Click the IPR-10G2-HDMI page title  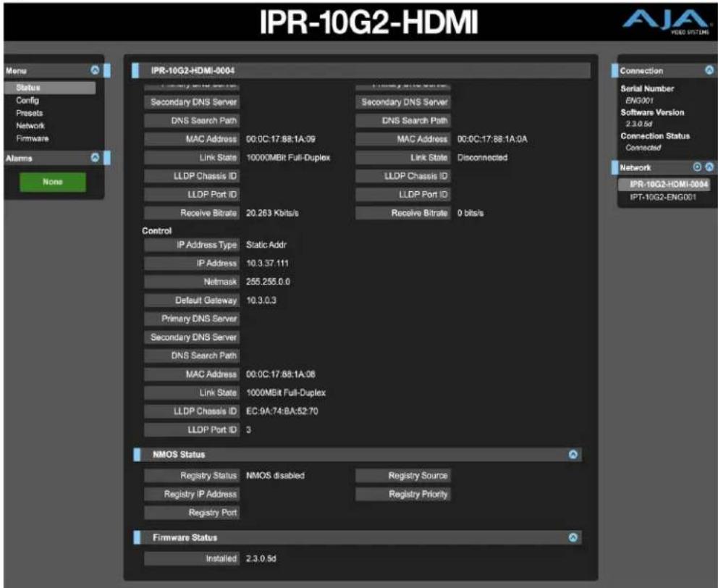tap(368, 22)
